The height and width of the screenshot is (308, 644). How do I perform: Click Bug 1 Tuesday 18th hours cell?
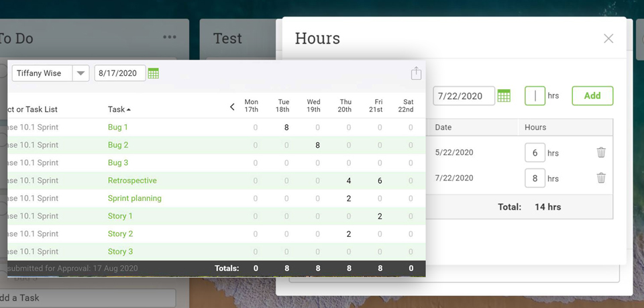[286, 127]
